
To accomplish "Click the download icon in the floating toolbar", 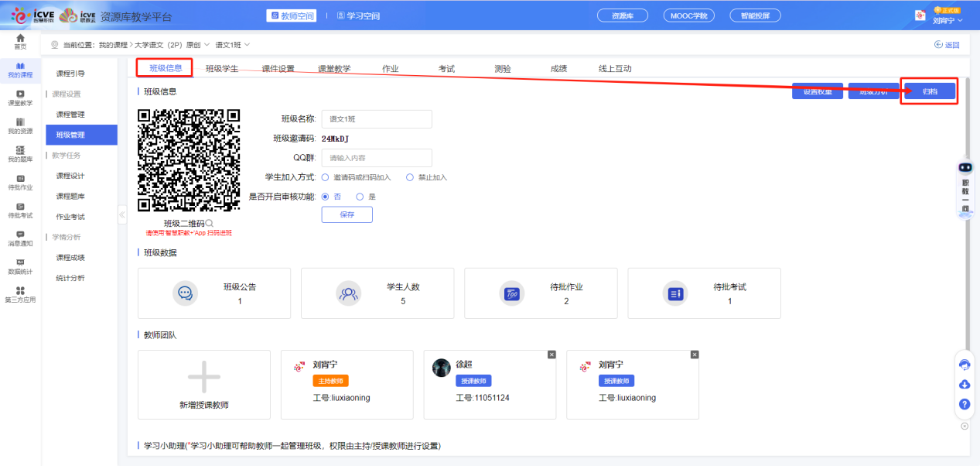I will pyautogui.click(x=964, y=384).
